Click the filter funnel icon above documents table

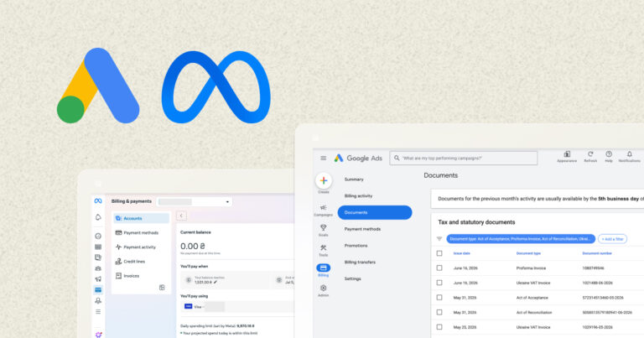click(x=439, y=238)
